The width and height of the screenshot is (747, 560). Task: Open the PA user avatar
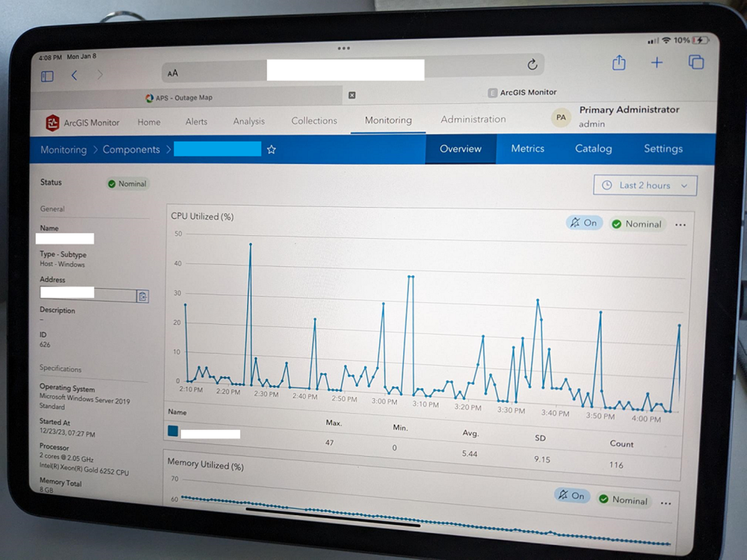562,117
